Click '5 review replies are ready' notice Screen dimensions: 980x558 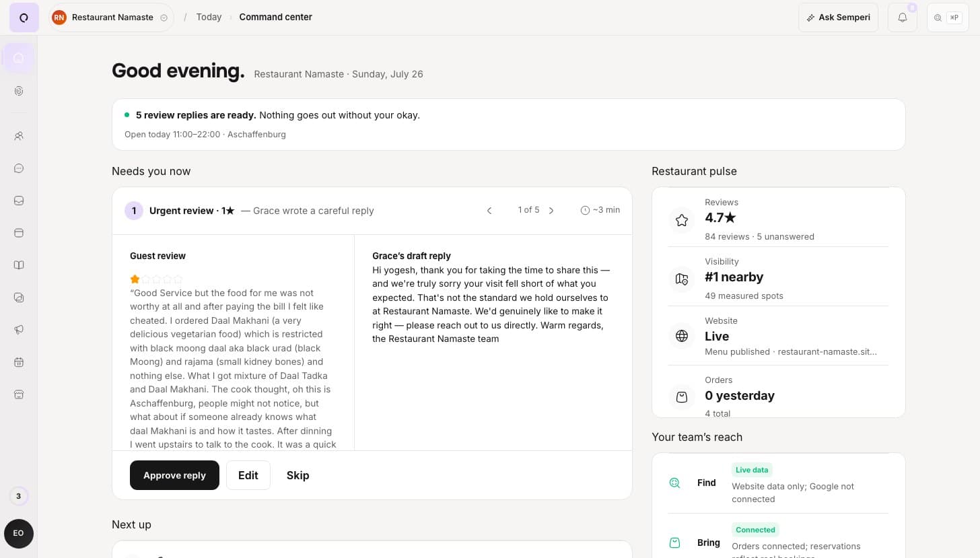[x=196, y=115]
